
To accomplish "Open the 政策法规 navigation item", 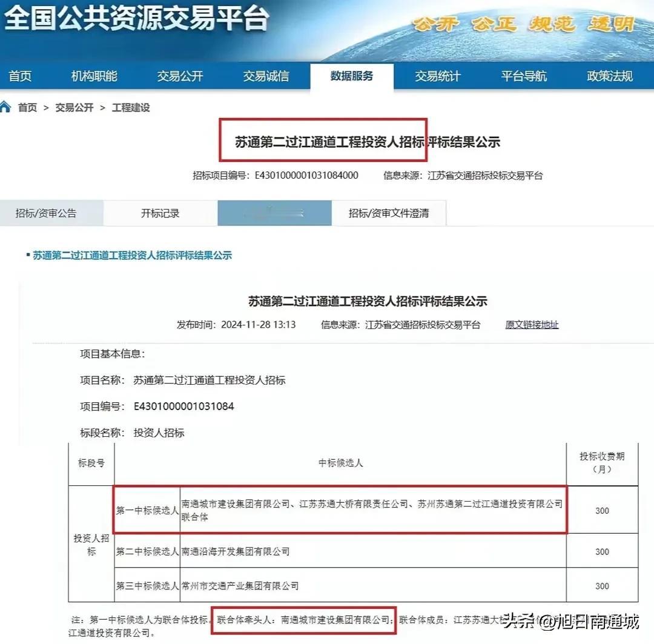I will click(x=609, y=76).
